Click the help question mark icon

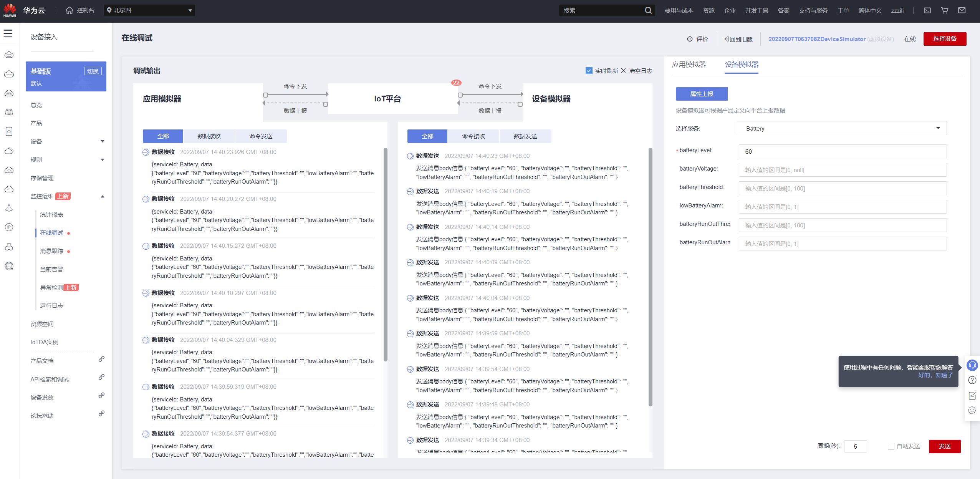tap(972, 380)
